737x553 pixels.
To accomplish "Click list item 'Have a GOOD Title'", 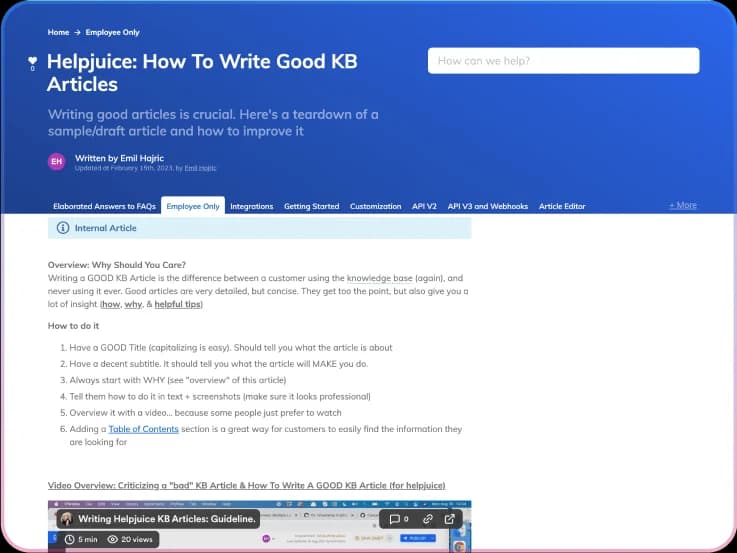I will [x=231, y=348].
